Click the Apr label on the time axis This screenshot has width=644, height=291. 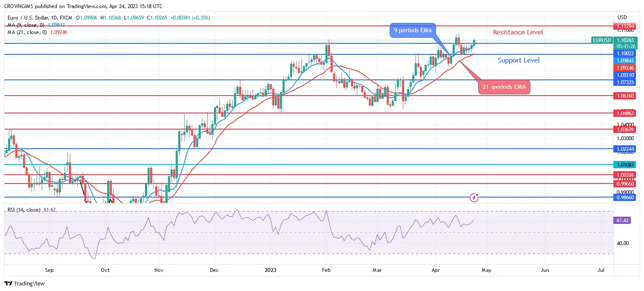436,270
